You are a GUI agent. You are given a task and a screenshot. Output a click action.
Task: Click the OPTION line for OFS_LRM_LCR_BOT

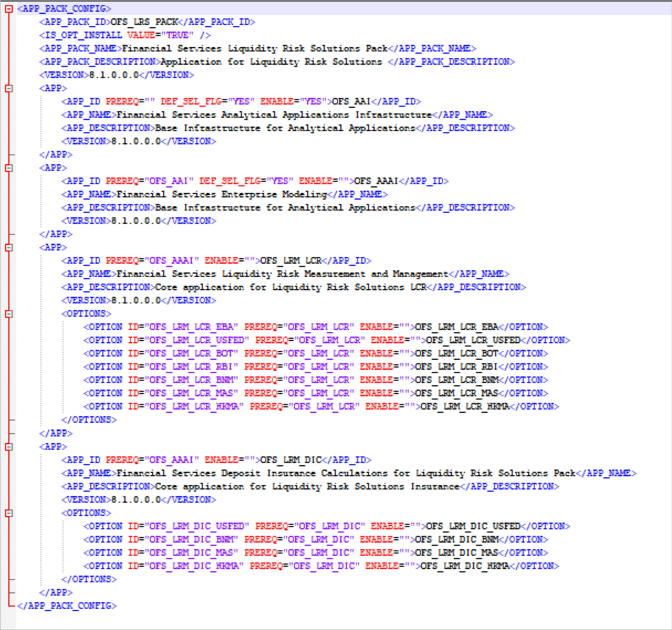pyautogui.click(x=316, y=353)
